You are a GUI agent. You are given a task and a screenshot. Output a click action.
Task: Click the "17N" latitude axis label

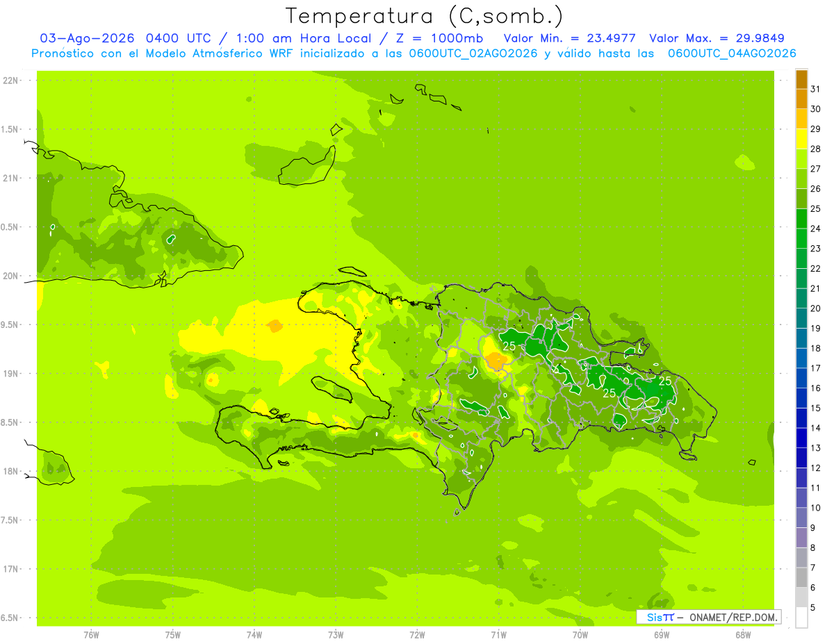point(11,569)
